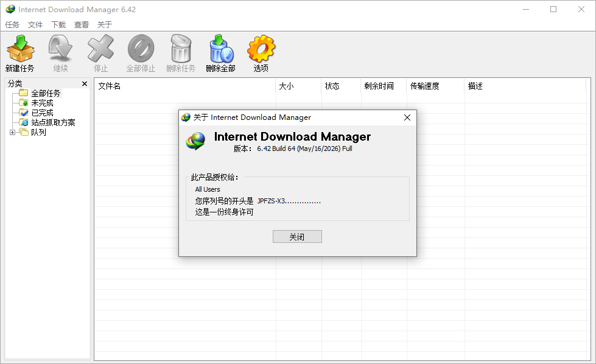This screenshot has width=596, height=364.
Task: Click the 删除任务 (delete task) trash icon
Action: click(181, 49)
